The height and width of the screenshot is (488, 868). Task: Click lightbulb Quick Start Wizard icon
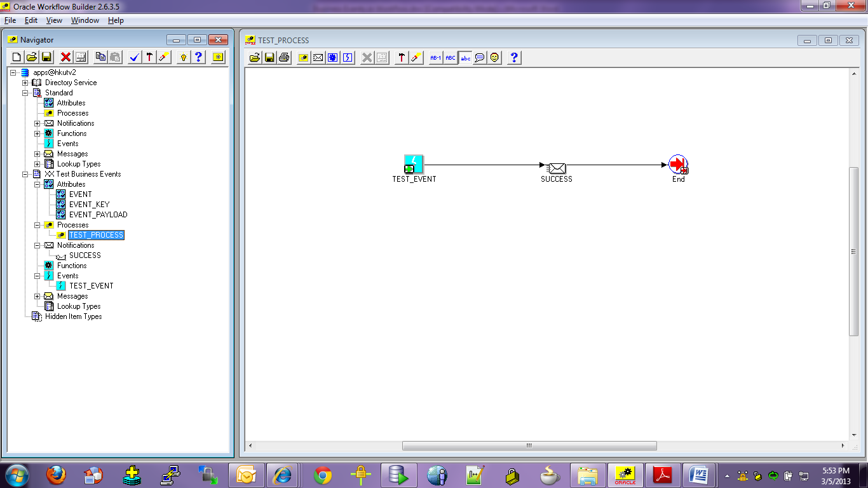(x=184, y=57)
